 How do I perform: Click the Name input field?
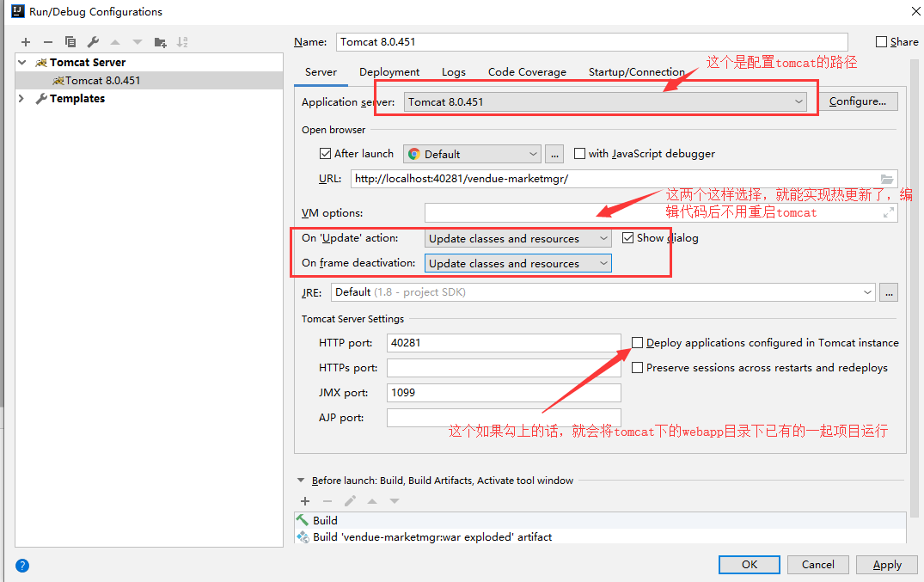click(591, 42)
